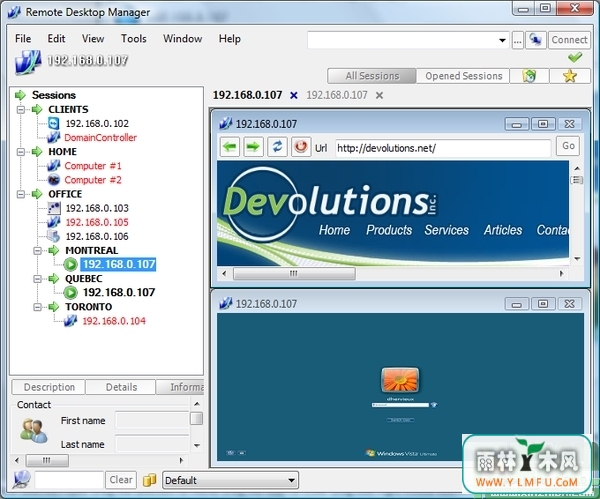Click the green checkmark icon below Connect
The width and height of the screenshot is (600, 499).
[x=575, y=57]
